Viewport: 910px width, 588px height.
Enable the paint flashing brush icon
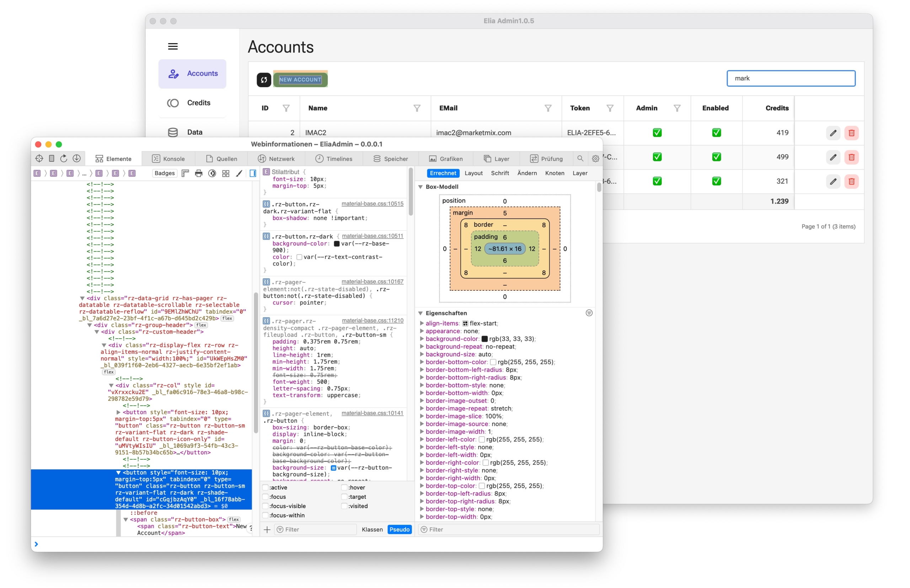coord(239,173)
